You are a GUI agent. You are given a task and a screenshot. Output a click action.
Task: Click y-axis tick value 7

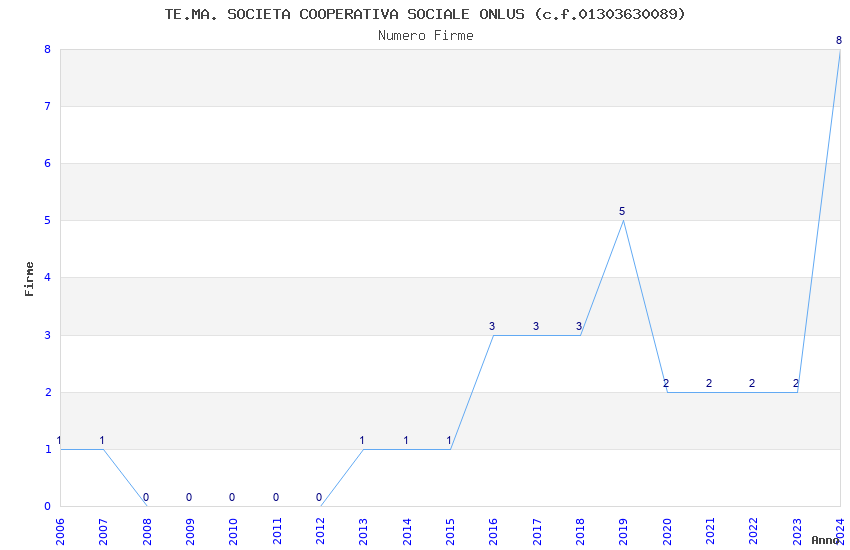48,106
